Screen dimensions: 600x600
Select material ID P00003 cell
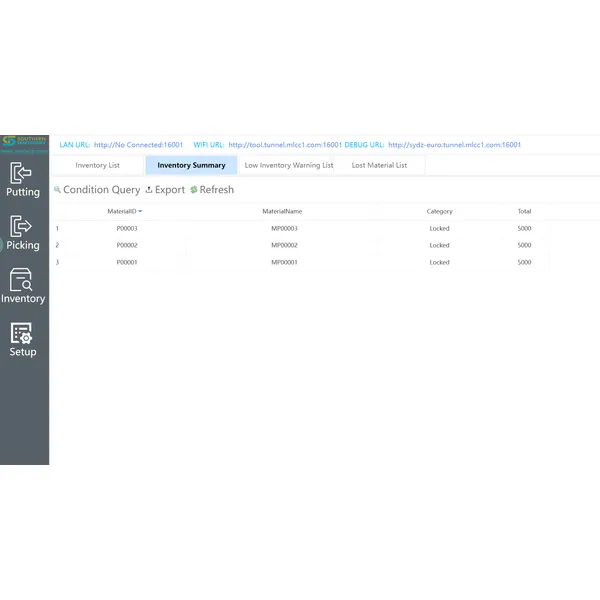coord(127,228)
